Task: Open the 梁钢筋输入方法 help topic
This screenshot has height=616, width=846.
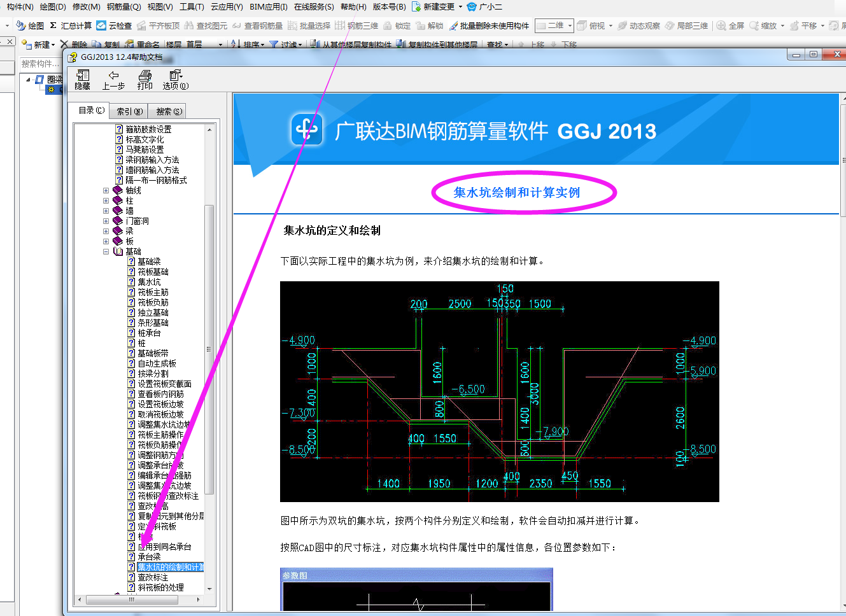Action: pyautogui.click(x=152, y=160)
